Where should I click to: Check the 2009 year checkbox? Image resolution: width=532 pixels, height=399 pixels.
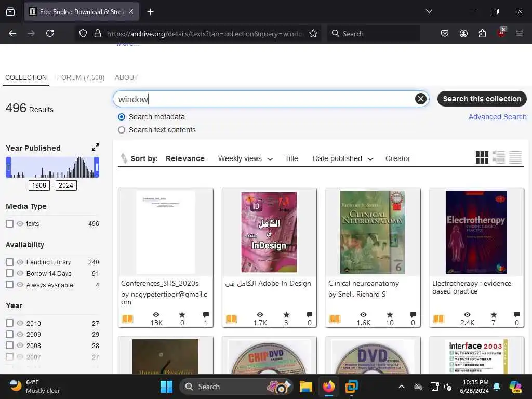9,334
